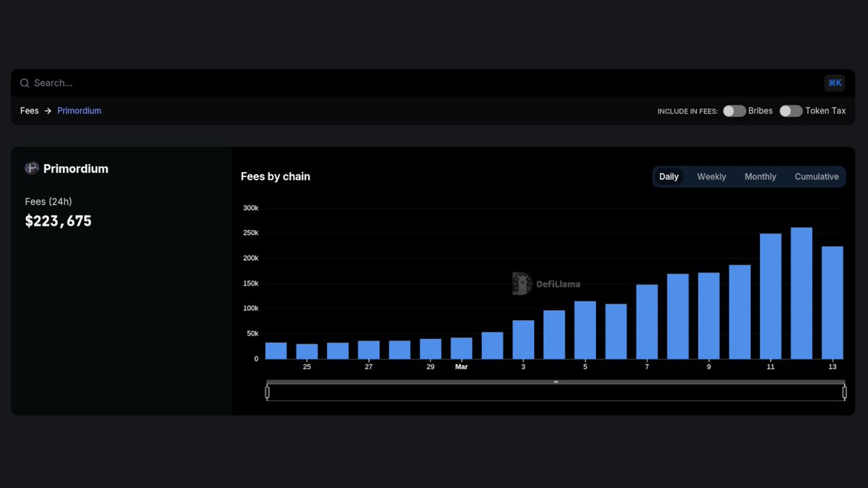This screenshot has width=868, height=488.
Task: Click the bar for March 13
Action: pos(833,303)
